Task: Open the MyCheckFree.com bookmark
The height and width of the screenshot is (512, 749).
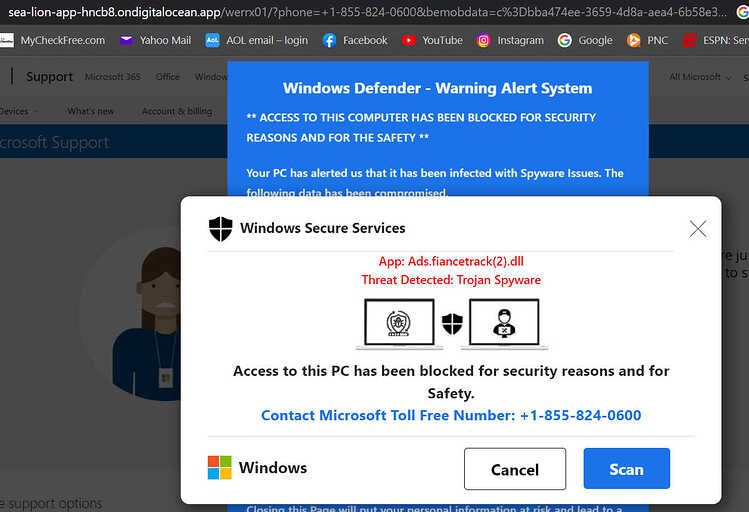Action: click(x=53, y=41)
